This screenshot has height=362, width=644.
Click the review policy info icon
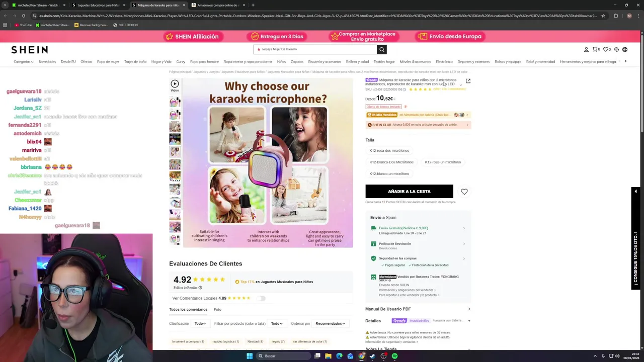tap(200, 288)
